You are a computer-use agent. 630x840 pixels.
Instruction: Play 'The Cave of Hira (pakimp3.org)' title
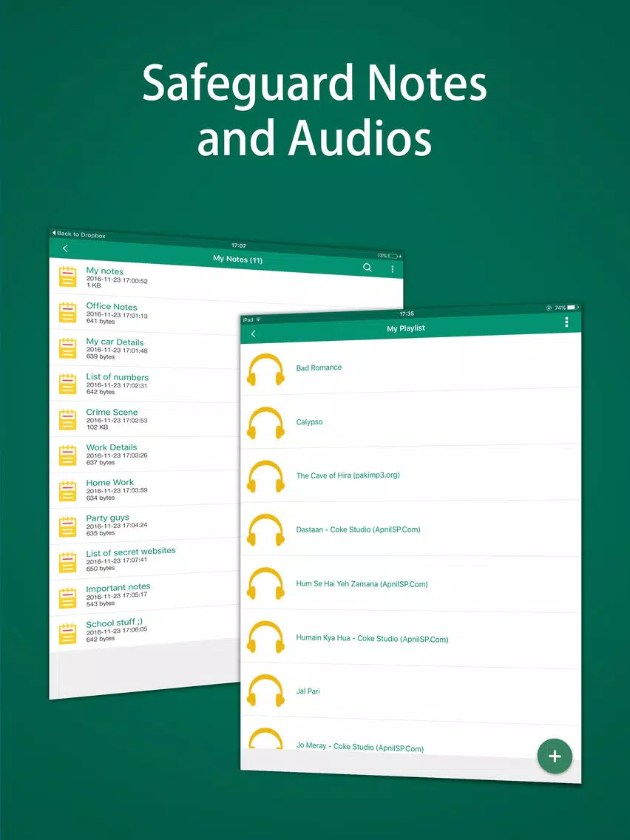[x=348, y=475]
